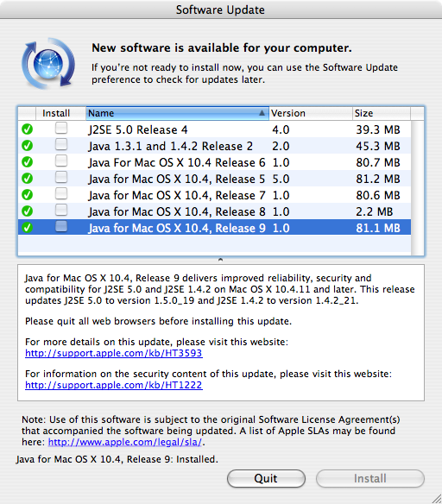Click the 80.7 MB size cell

click(x=378, y=162)
